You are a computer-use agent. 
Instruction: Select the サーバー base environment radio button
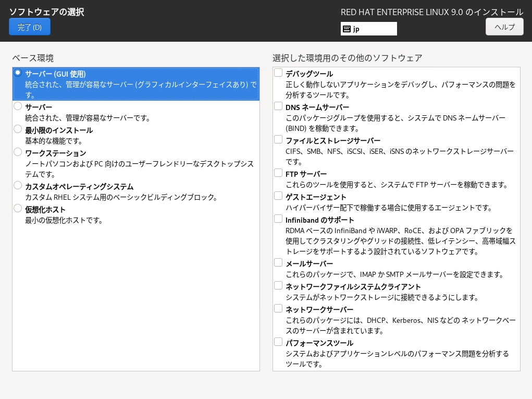point(18,106)
